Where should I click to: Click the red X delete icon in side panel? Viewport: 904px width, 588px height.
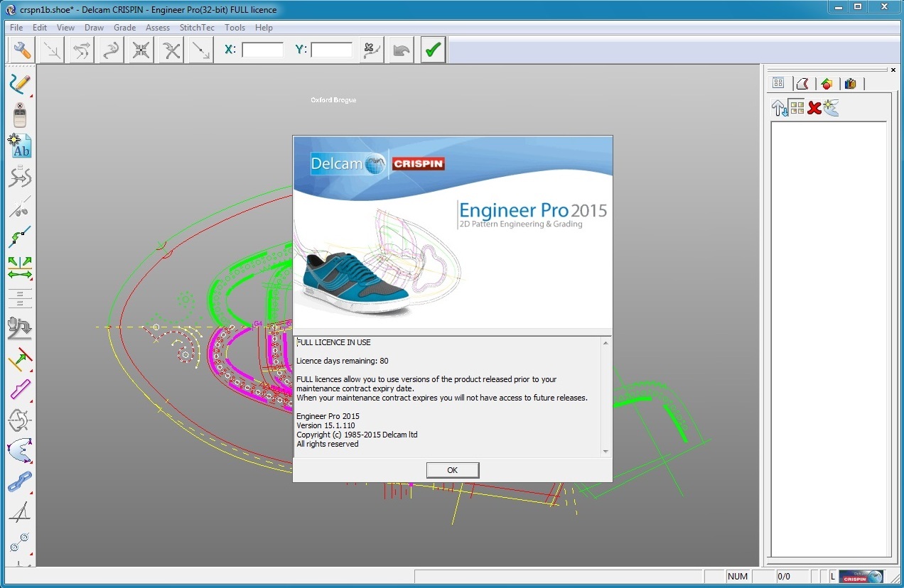tap(814, 108)
